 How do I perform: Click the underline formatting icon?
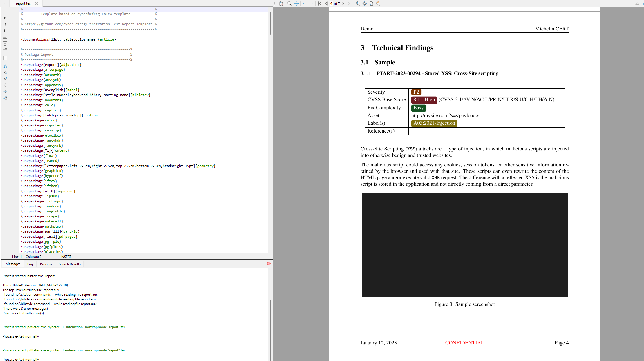coord(5,31)
